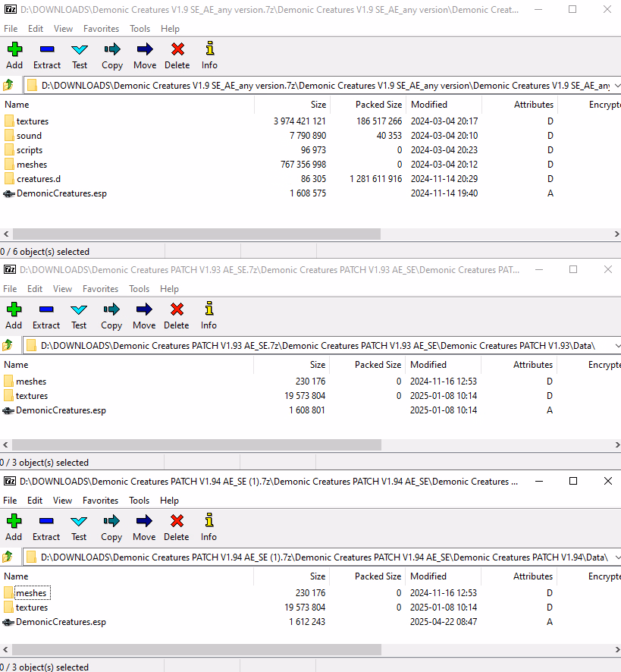Click Delete icon in the PATCH V1.94 window
Viewport: 621px width, 672px height.
click(177, 521)
